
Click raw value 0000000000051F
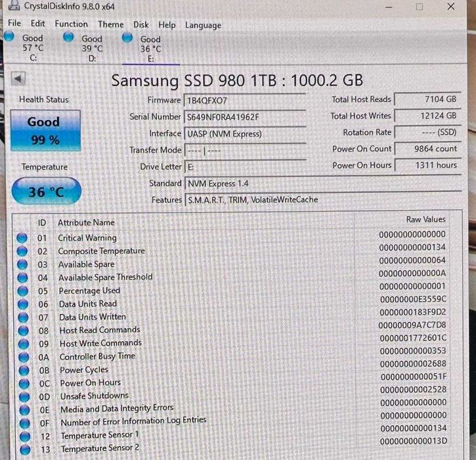coord(414,377)
